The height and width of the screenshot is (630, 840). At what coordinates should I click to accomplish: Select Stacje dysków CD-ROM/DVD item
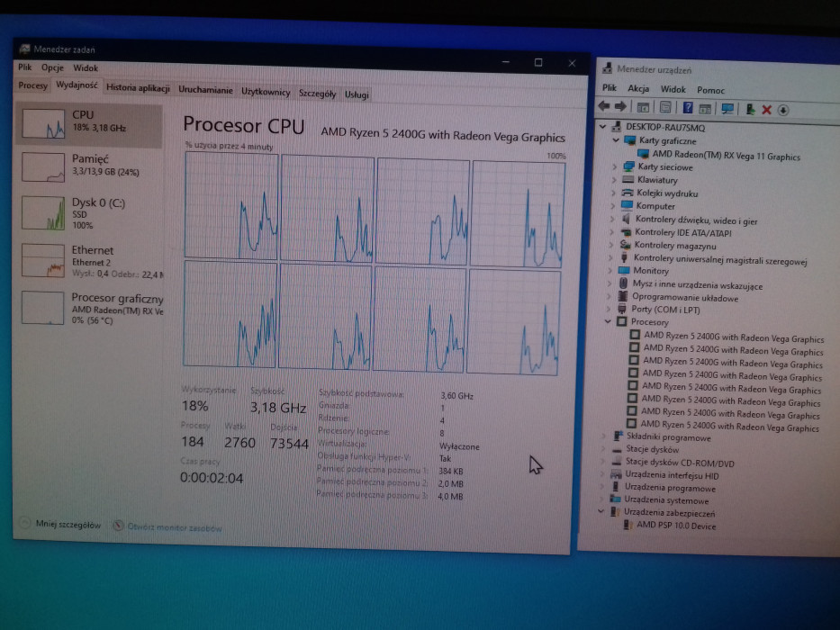(680, 463)
